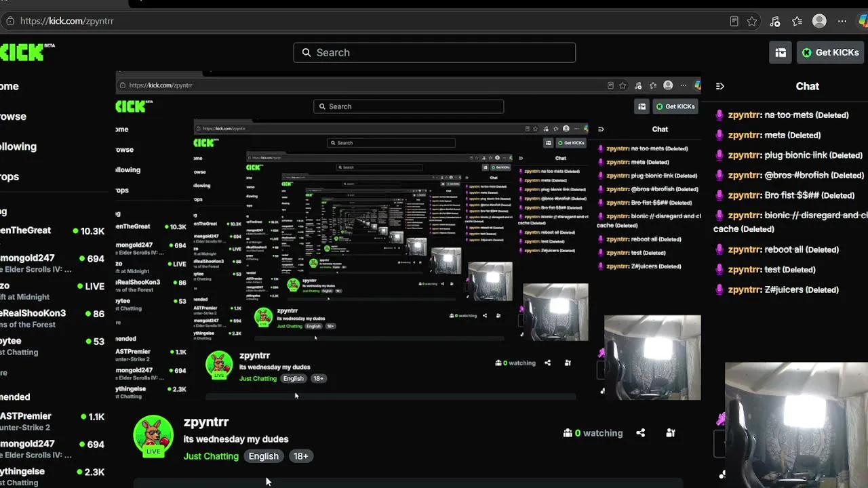The width and height of the screenshot is (868, 488).
Task: Click the main Get KICKs button
Action: [x=830, y=52]
